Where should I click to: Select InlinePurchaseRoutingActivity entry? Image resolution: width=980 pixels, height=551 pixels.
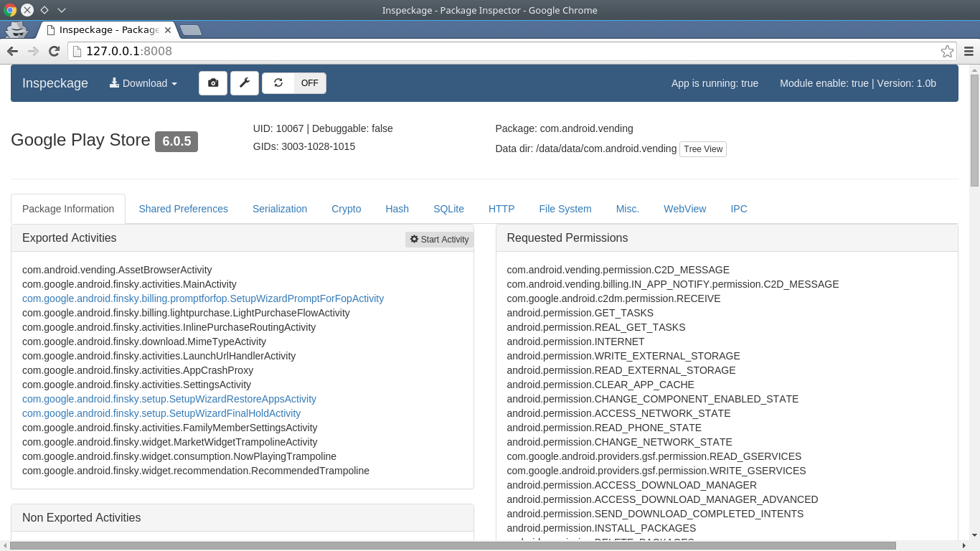point(169,327)
